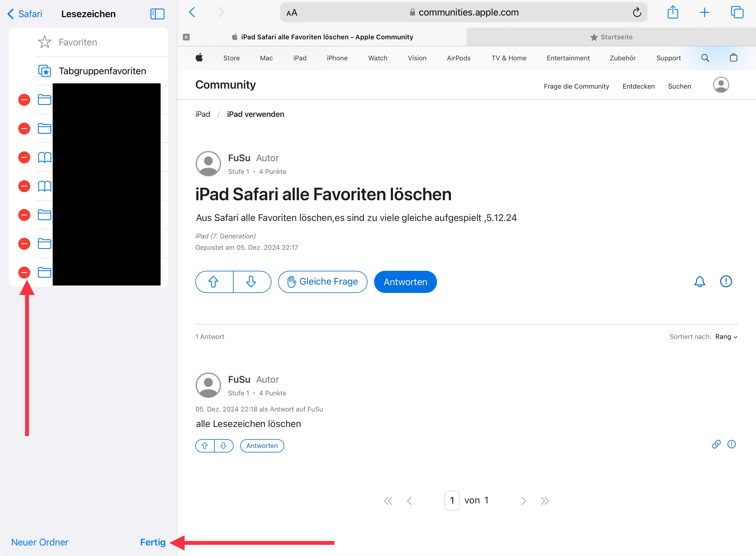Copy the reply link via the chain icon
This screenshot has height=556, width=756.
(716, 445)
